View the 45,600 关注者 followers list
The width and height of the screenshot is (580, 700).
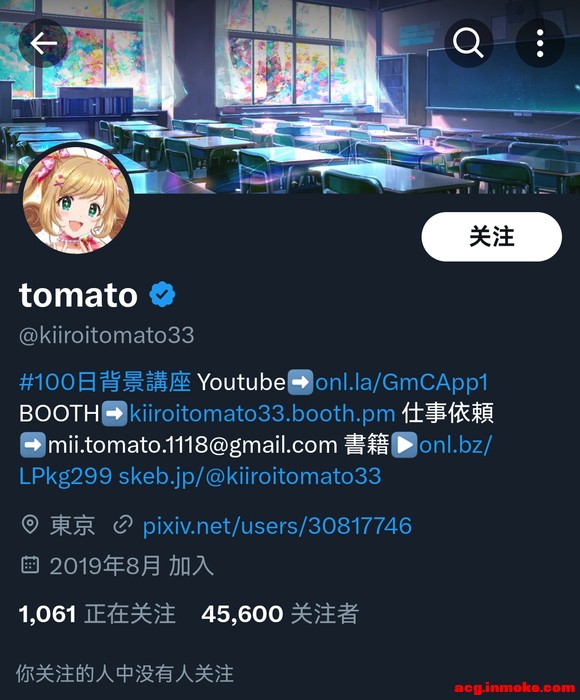coord(280,614)
